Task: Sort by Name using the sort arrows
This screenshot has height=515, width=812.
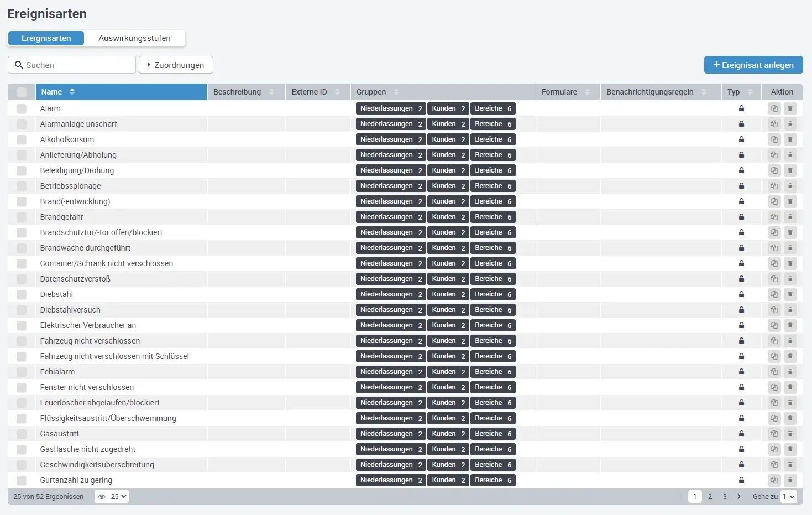Action: 72,92
